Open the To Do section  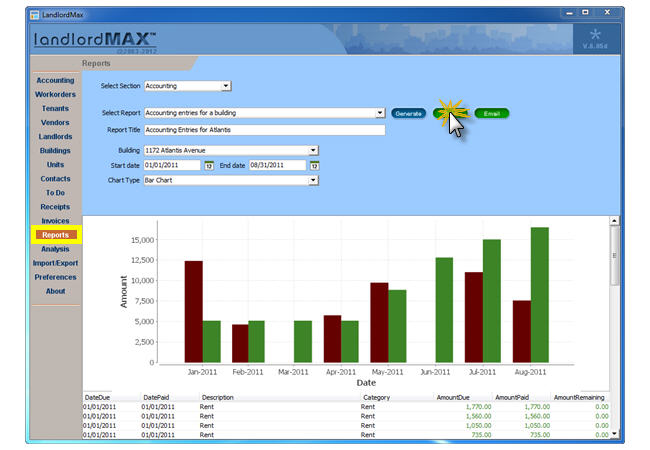coord(55,193)
